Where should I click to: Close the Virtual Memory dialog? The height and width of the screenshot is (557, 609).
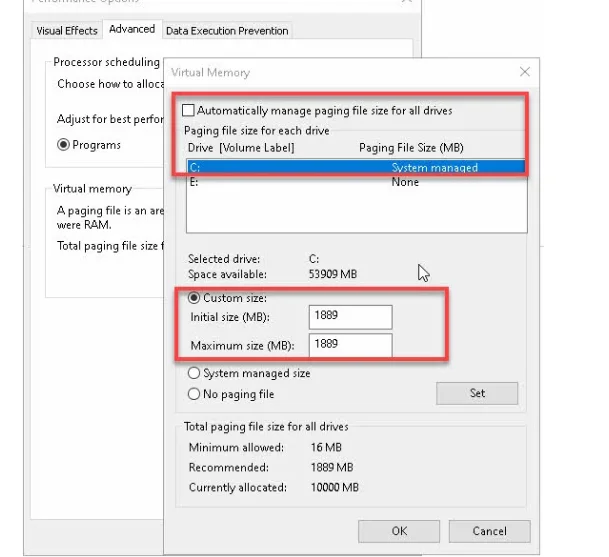point(525,72)
